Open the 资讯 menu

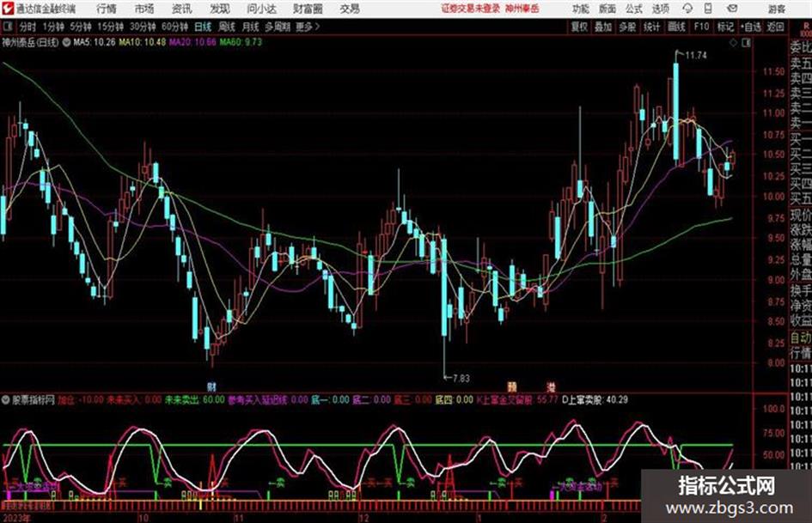(x=182, y=9)
